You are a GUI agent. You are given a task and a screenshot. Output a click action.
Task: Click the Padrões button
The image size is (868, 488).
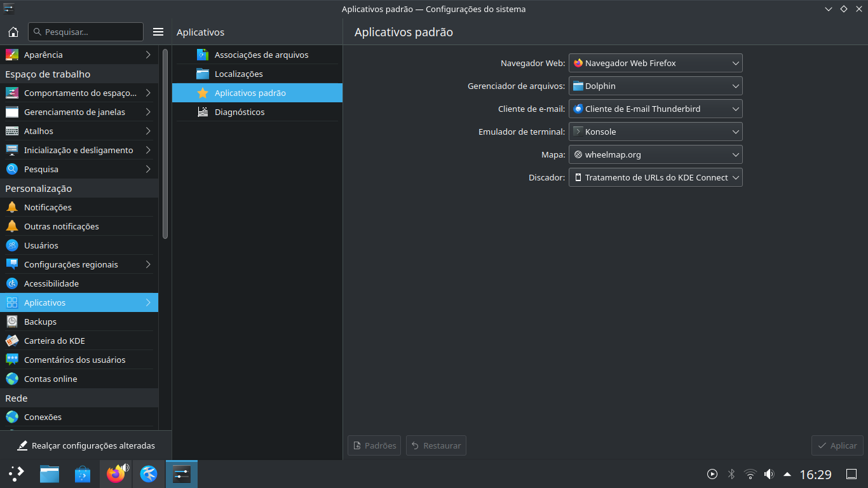(374, 445)
